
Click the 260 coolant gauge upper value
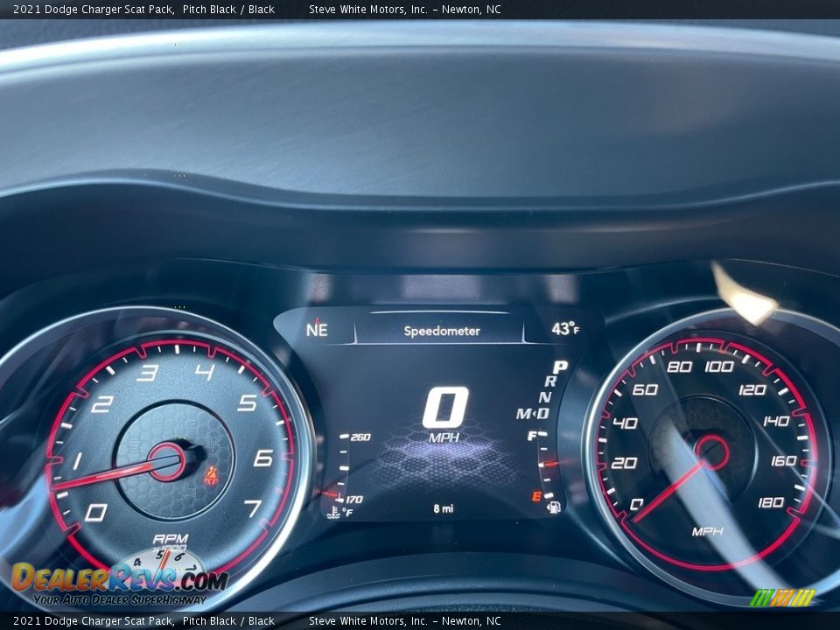coord(360,437)
